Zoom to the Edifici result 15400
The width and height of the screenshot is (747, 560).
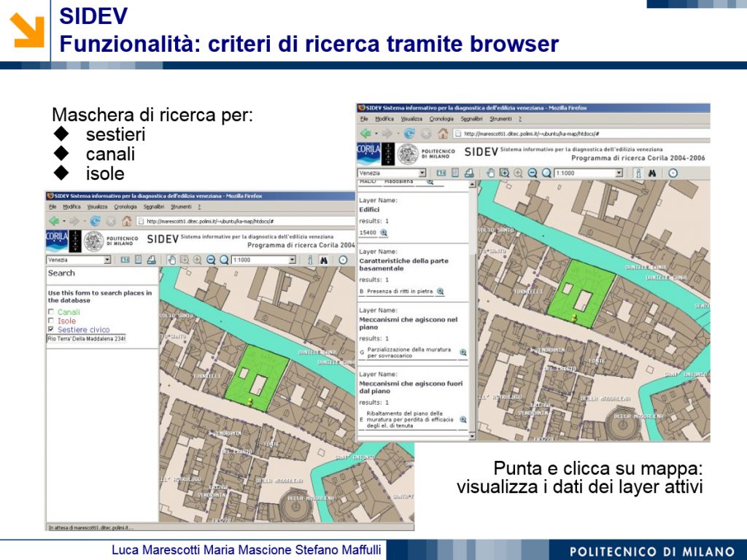384,233
